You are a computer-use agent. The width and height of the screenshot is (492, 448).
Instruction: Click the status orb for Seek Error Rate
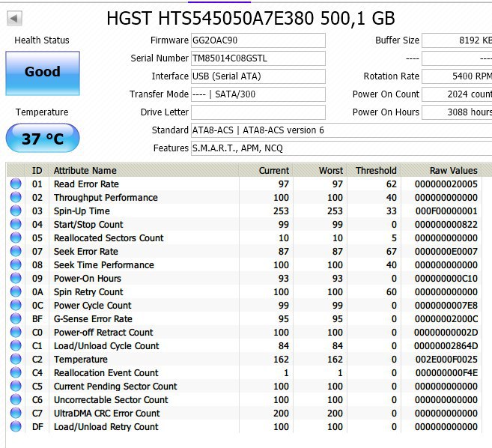(x=16, y=251)
